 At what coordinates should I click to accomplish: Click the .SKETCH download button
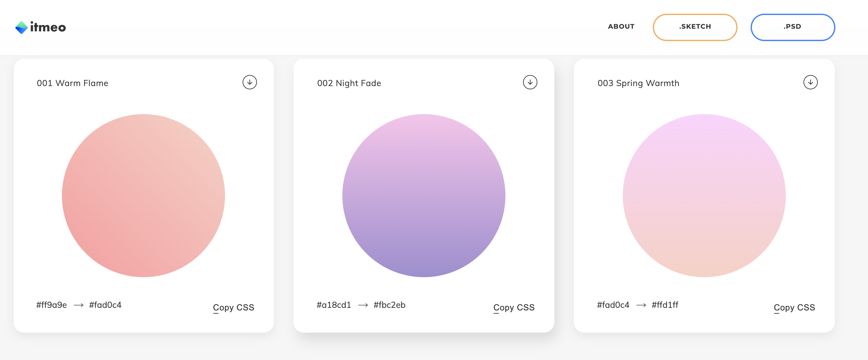coord(695,27)
